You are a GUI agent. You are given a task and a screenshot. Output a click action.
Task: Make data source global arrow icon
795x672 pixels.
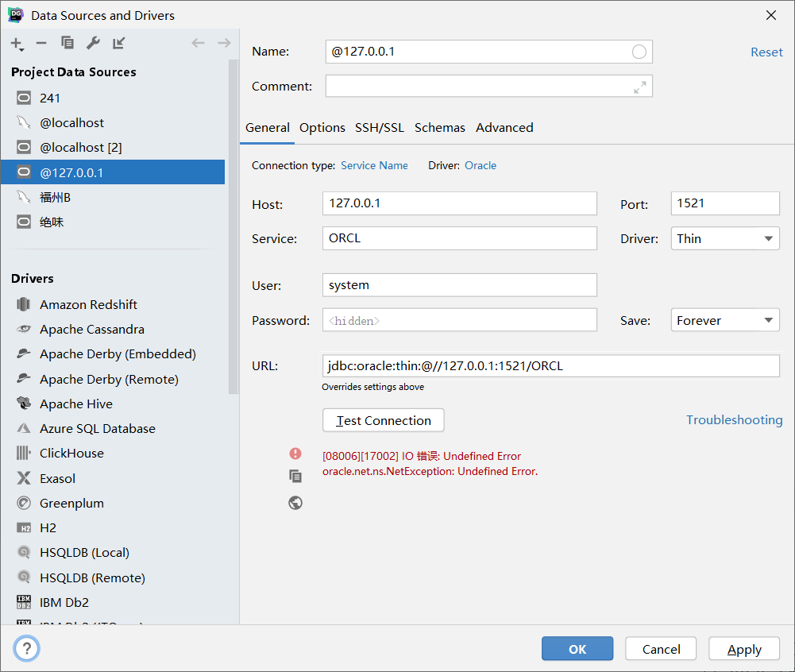[118, 43]
